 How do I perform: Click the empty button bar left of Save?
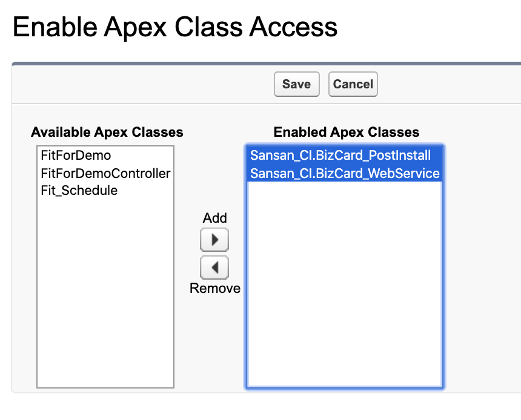(139, 84)
